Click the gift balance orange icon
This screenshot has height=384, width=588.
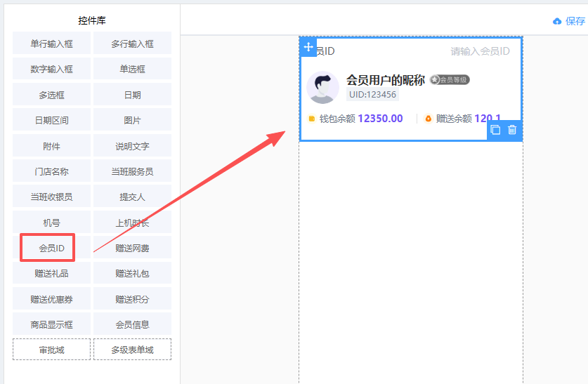(x=428, y=119)
